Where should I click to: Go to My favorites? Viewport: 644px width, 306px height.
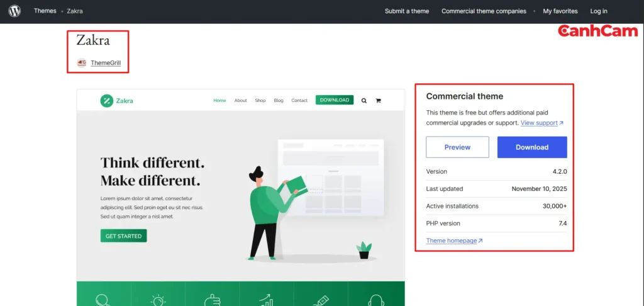pos(560,11)
